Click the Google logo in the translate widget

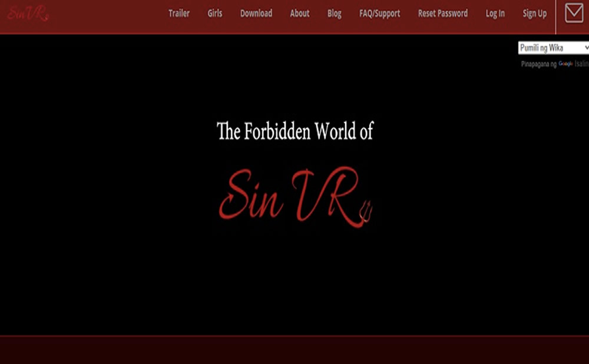pyautogui.click(x=567, y=65)
